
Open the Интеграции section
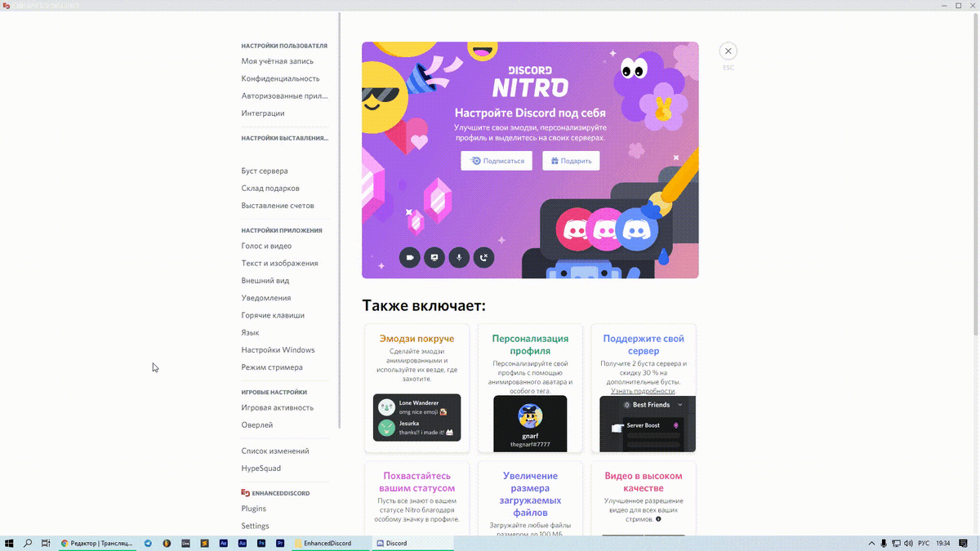click(x=263, y=113)
